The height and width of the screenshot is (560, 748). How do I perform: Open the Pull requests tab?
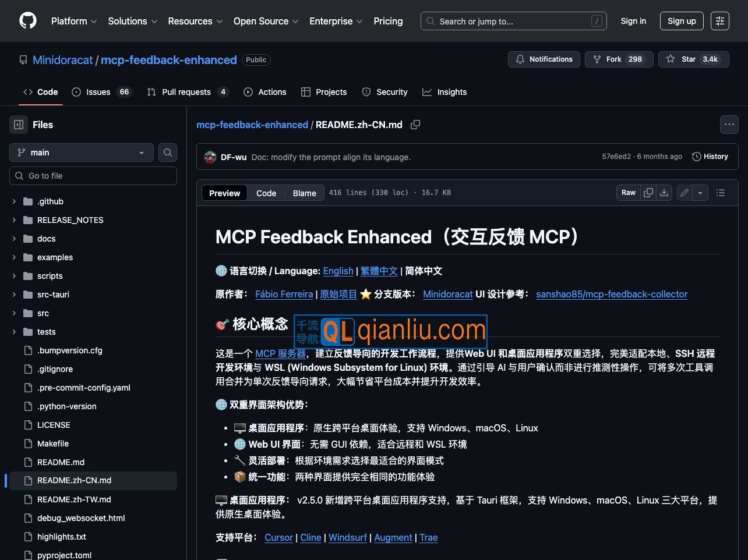(187, 91)
